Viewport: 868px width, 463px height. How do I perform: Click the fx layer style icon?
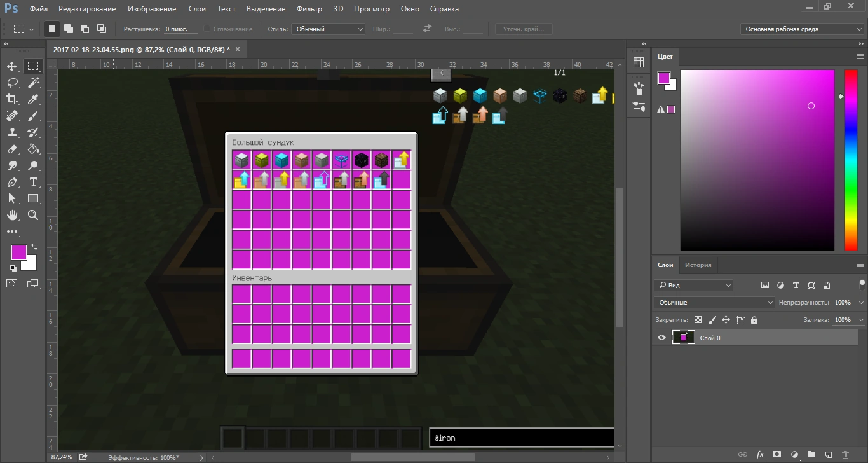click(760, 455)
